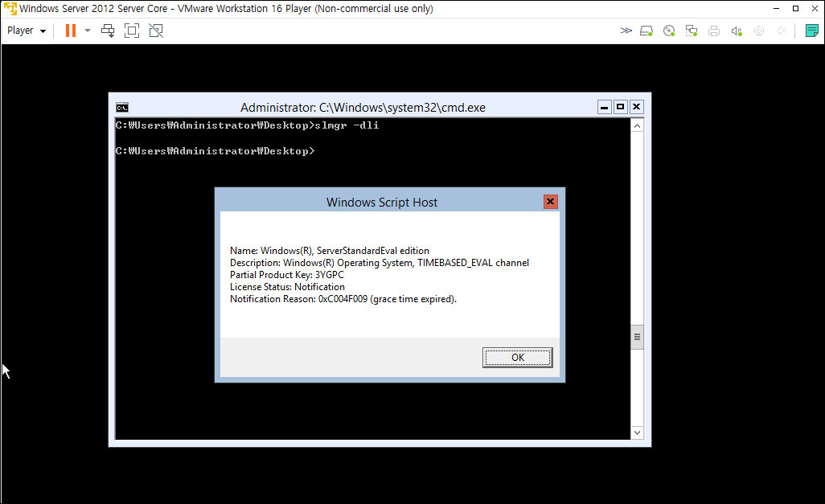Close the cmd.exe window

tap(637, 108)
